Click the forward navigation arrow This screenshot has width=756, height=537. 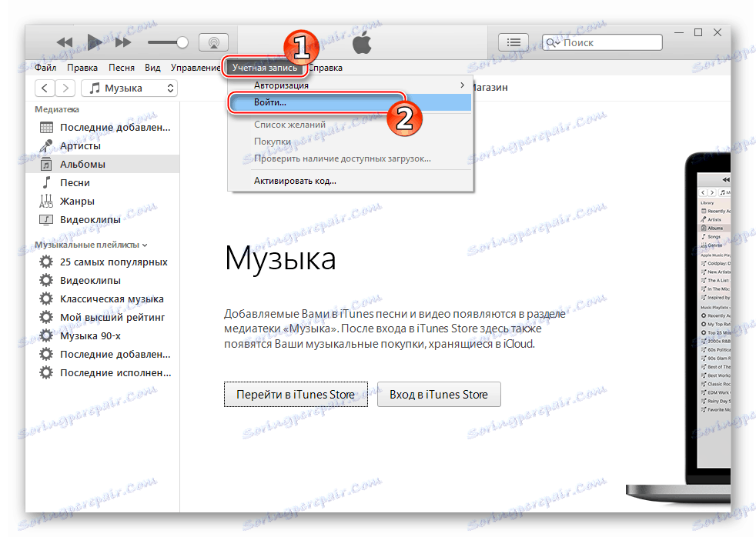(x=65, y=88)
